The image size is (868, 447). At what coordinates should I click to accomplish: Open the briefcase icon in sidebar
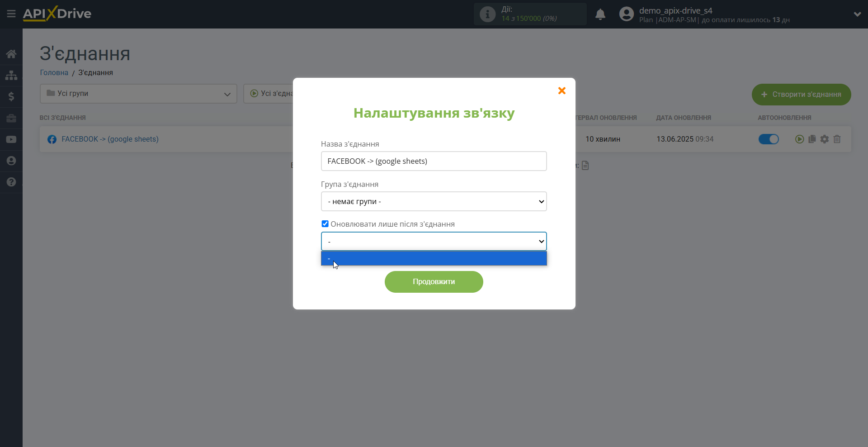[11, 118]
